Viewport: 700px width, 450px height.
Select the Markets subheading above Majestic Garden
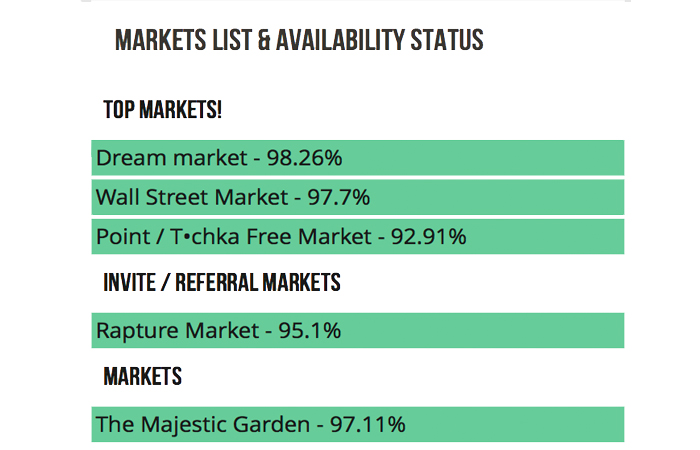[142, 377]
